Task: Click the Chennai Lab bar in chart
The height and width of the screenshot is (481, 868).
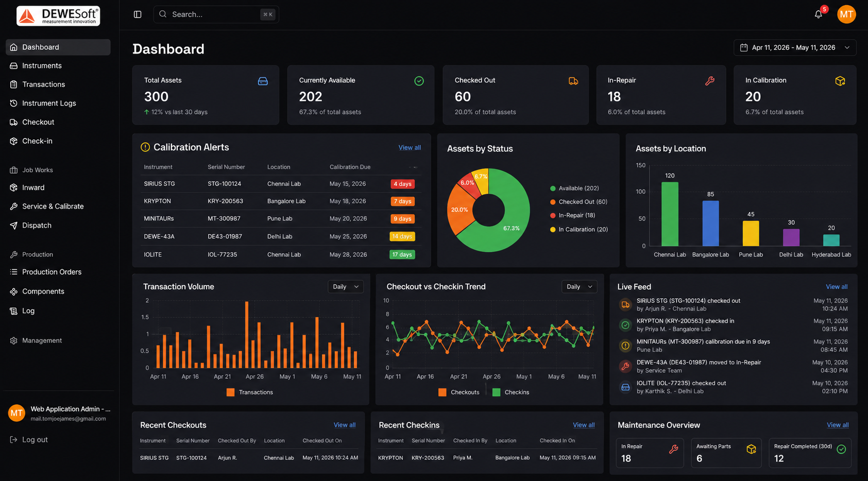Action: coord(670,214)
